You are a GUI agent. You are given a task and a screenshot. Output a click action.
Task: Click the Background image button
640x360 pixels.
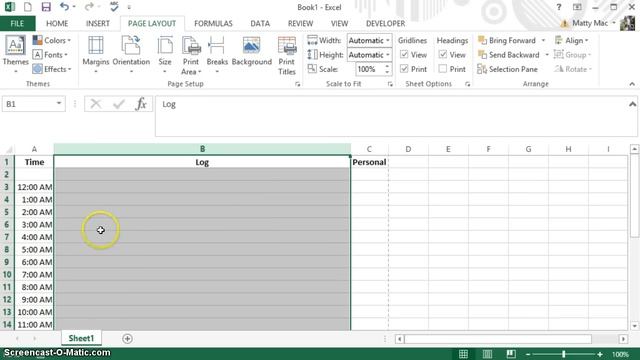(251, 52)
